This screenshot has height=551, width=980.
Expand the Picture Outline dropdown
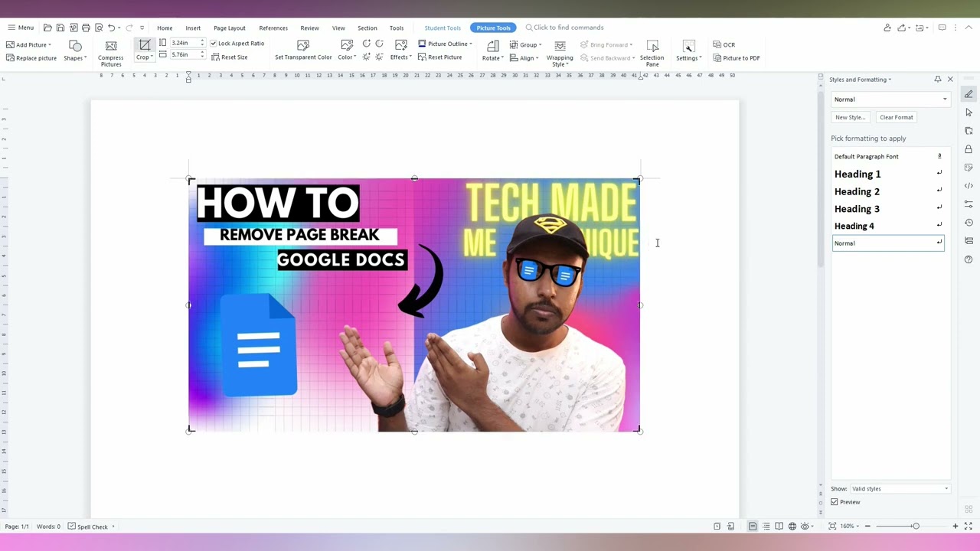point(446,44)
